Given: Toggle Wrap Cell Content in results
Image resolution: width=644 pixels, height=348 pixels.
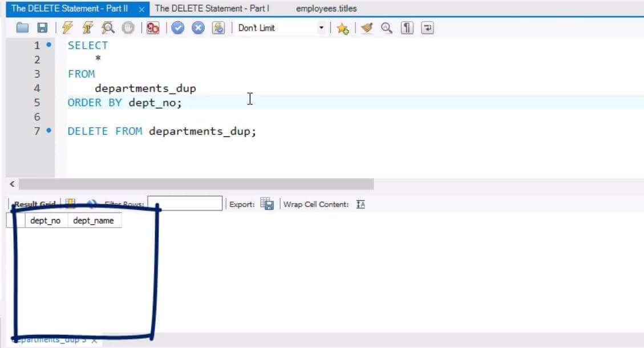Looking at the screenshot, I should pos(360,203).
